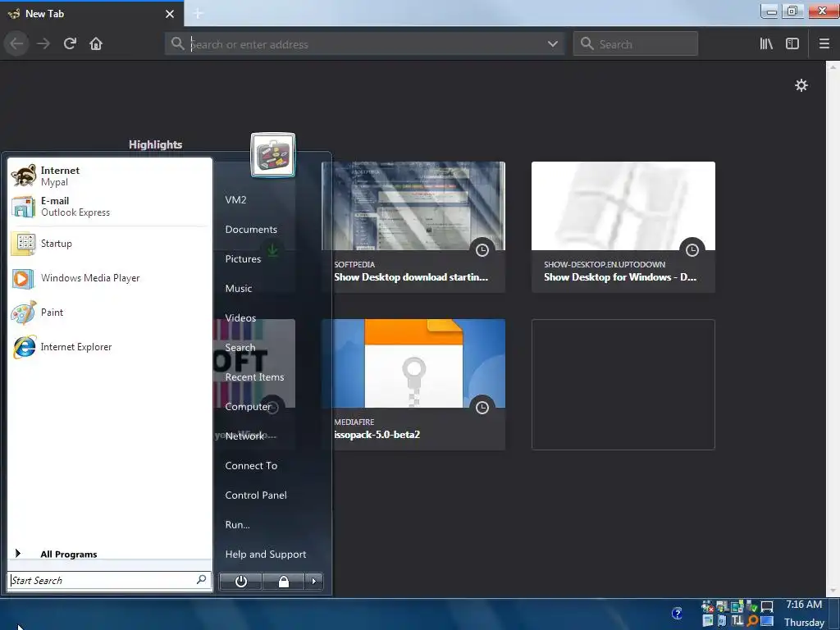Open Outlook Express E-mail entry
Viewport: 840px width, 630px height.
[x=109, y=207]
